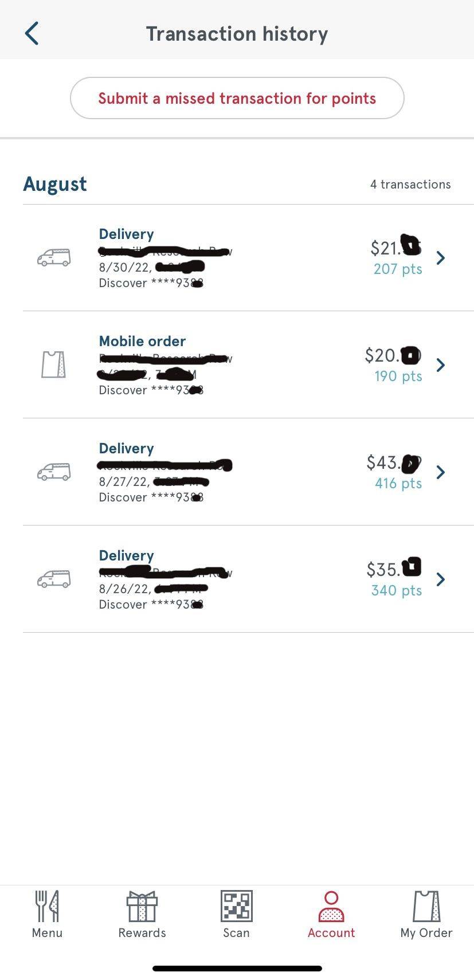
Task: Tap the bag icon beside Mobile order
Action: [53, 364]
